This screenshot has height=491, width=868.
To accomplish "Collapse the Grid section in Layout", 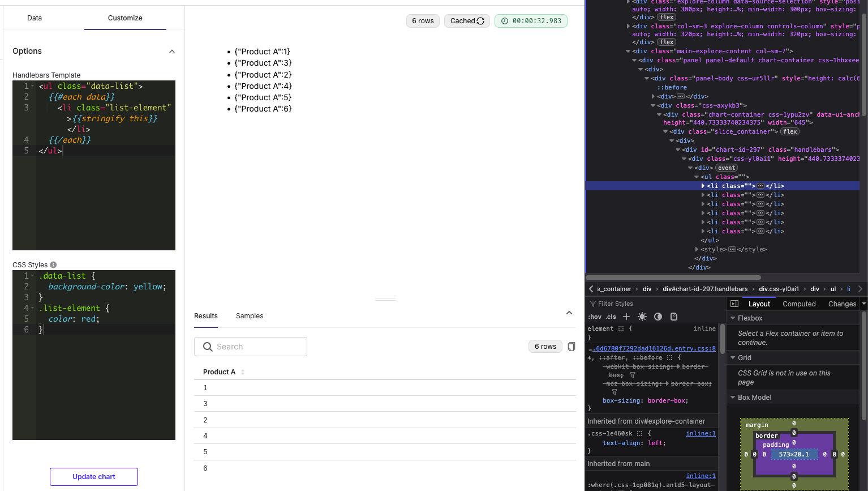I will (733, 358).
